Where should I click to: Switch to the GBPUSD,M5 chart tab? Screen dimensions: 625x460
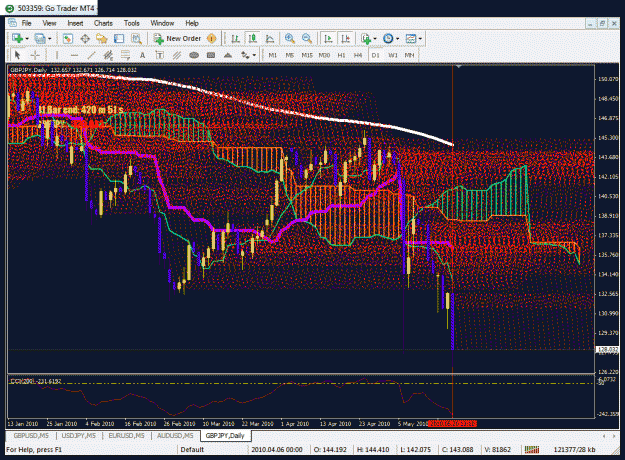pyautogui.click(x=31, y=436)
